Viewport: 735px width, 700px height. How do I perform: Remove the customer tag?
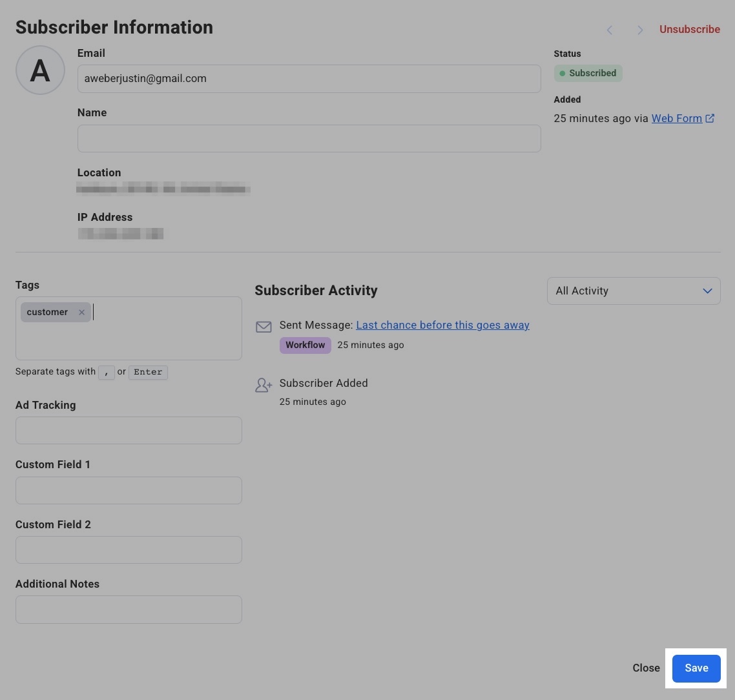pos(82,312)
